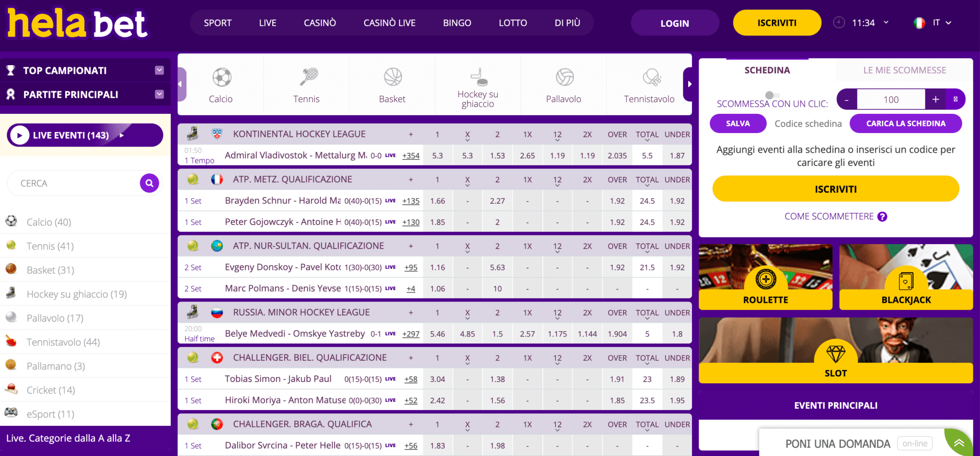Click the purple search magnifier button
The width and height of the screenshot is (980, 456).
[149, 183]
